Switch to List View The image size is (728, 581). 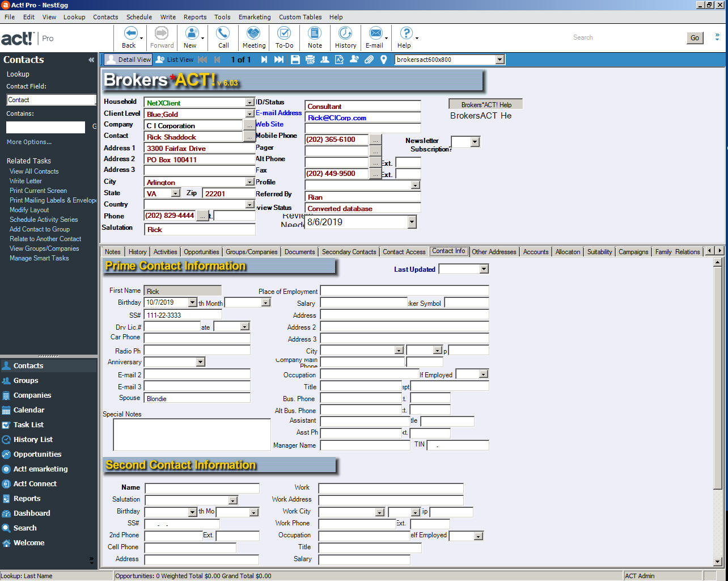click(x=175, y=60)
